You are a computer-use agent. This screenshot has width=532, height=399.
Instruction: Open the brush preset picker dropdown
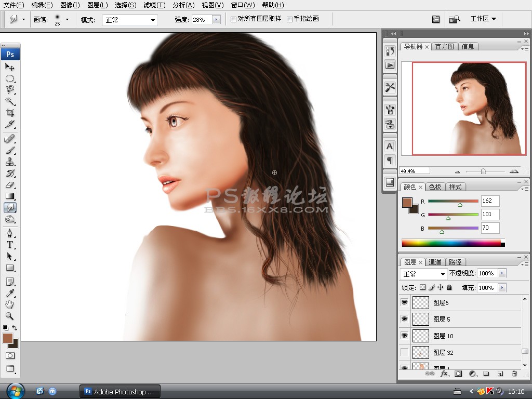(67, 19)
